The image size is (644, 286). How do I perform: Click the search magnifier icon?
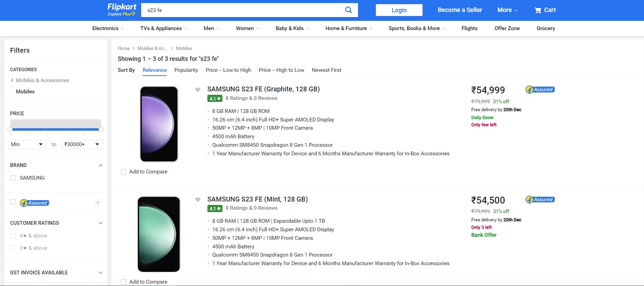(x=348, y=10)
